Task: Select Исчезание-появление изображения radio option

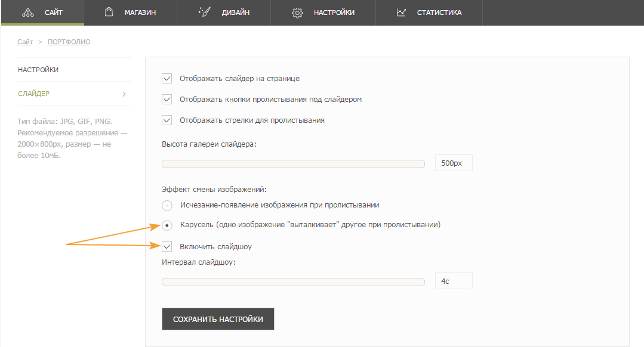Action: [167, 205]
